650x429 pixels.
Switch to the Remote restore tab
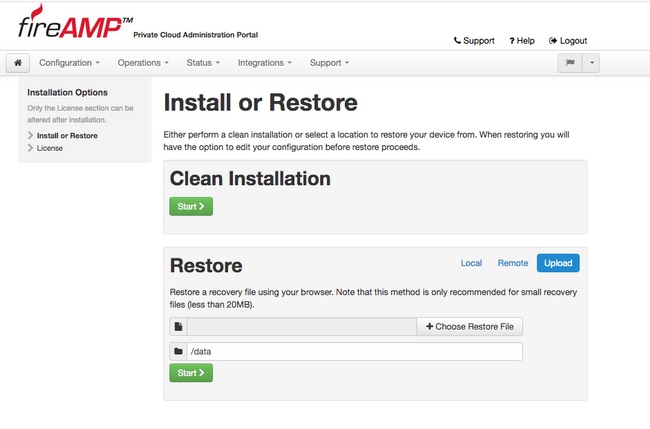coord(513,263)
